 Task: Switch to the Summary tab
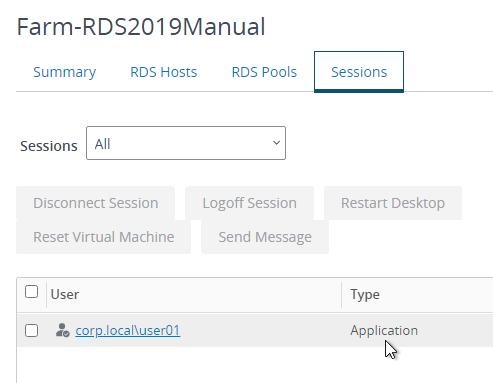click(x=65, y=72)
